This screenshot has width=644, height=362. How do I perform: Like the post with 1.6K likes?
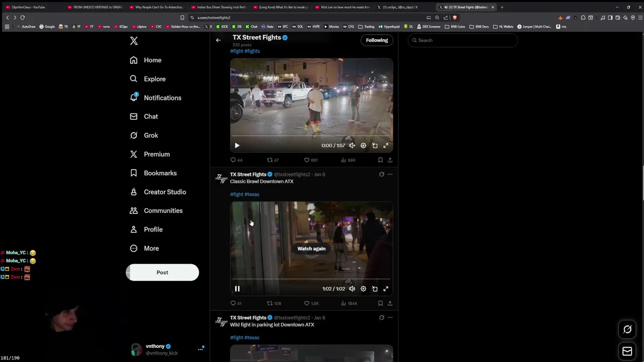click(x=311, y=303)
